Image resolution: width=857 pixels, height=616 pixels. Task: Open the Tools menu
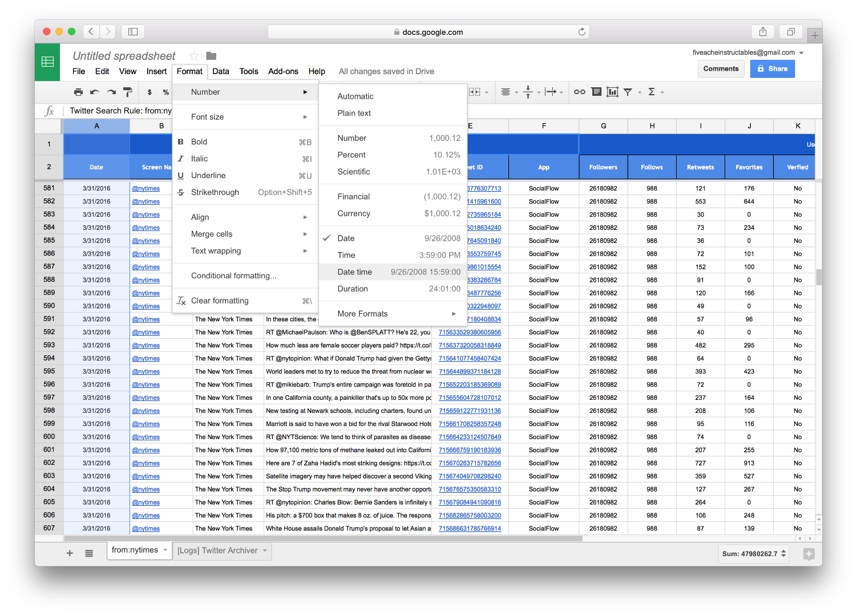pyautogui.click(x=248, y=71)
